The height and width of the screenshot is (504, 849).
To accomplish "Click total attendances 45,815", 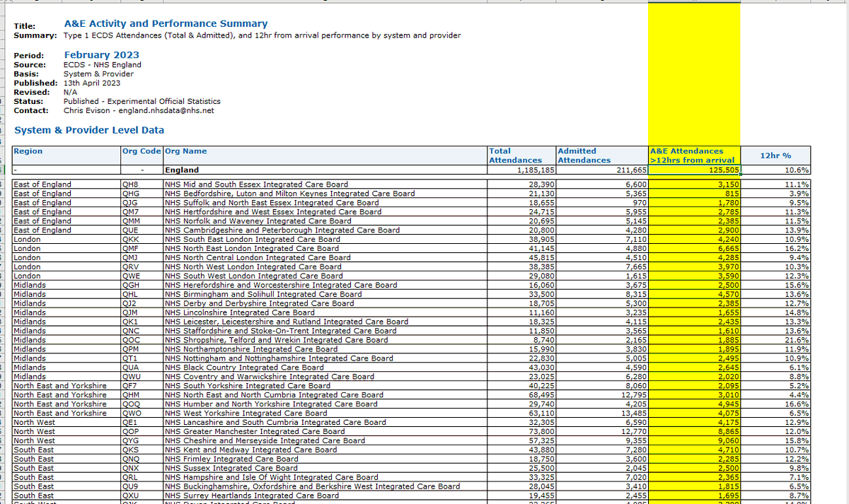I will [x=521, y=257].
